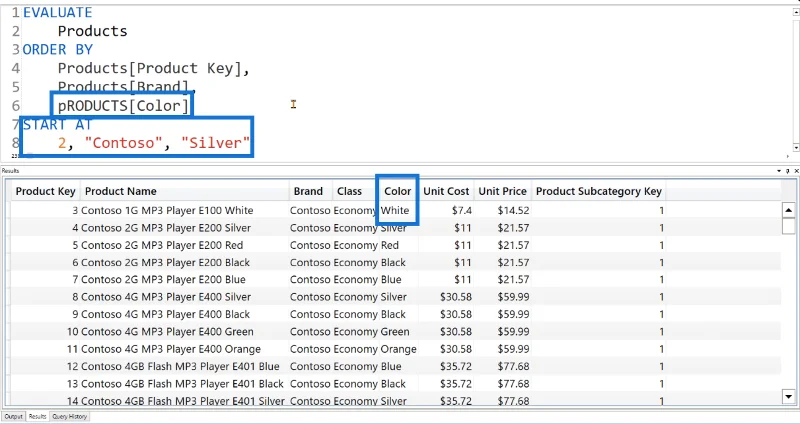This screenshot has width=800, height=424.
Task: Click the "Silver" string in the query
Action: [215, 143]
